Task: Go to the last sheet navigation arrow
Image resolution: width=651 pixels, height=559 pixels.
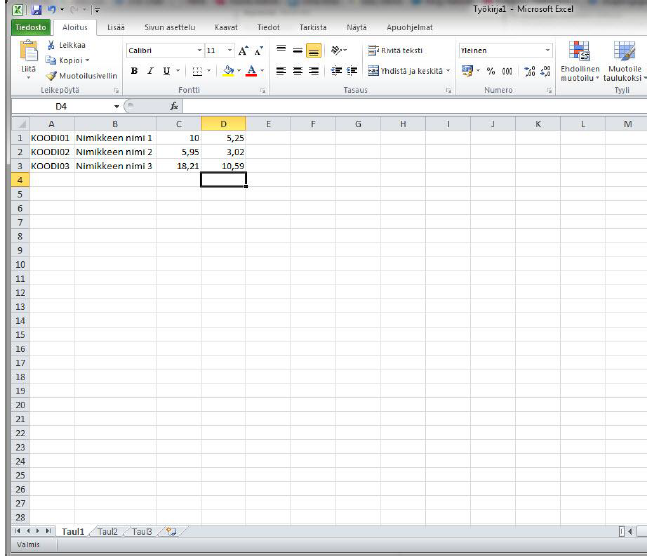Action: click(x=49, y=531)
